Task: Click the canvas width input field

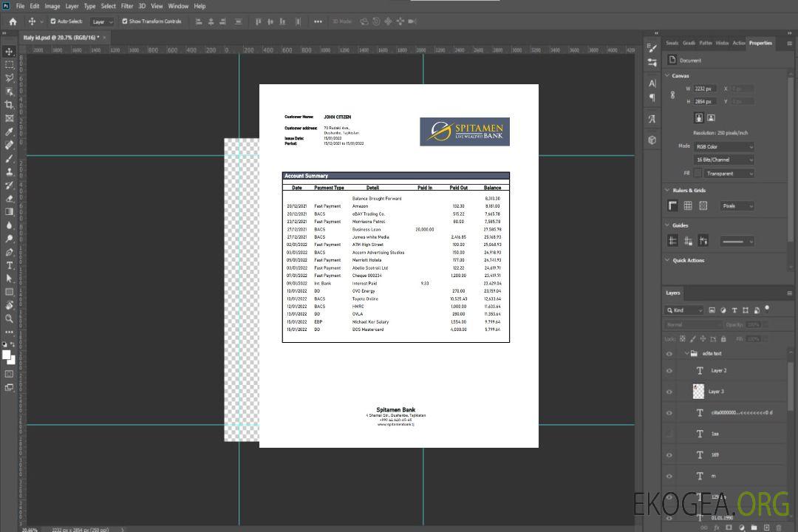Action: pyautogui.click(x=705, y=89)
